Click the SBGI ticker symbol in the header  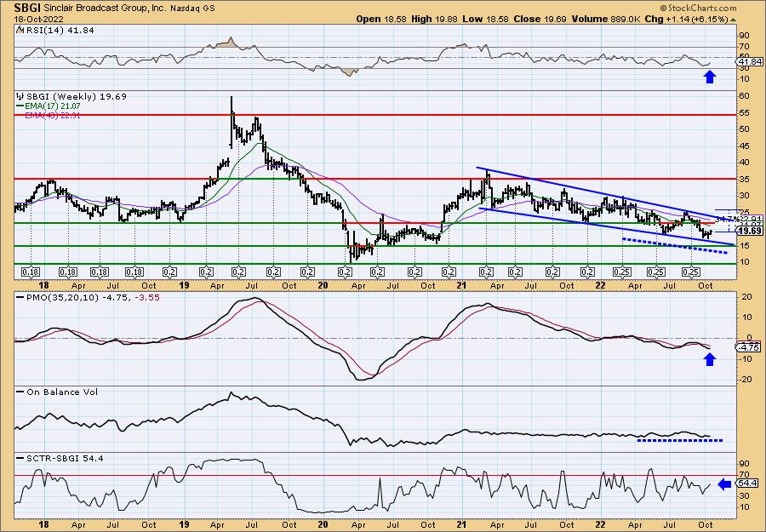(x=28, y=8)
